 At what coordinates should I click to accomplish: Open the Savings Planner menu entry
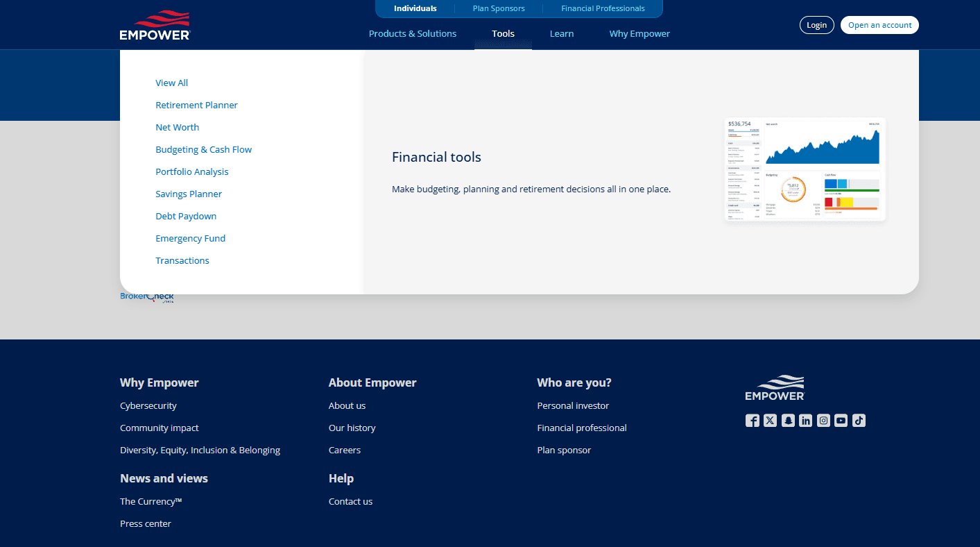pyautogui.click(x=189, y=194)
